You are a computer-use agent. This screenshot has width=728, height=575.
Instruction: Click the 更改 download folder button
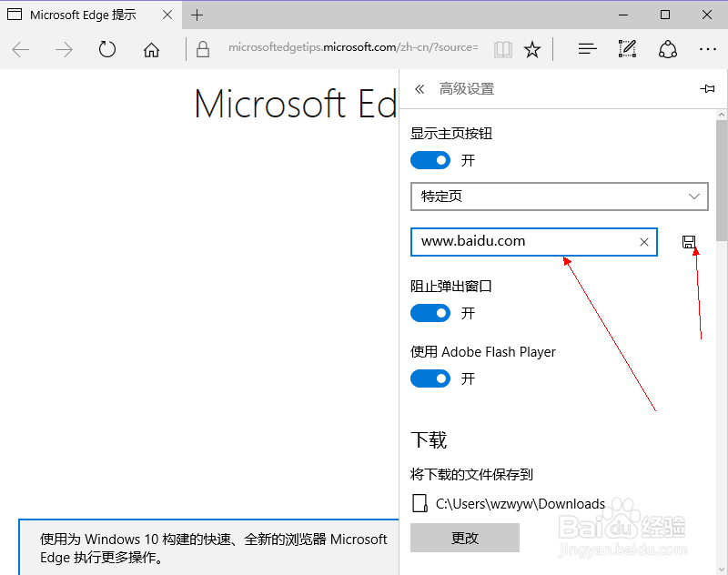(x=465, y=538)
